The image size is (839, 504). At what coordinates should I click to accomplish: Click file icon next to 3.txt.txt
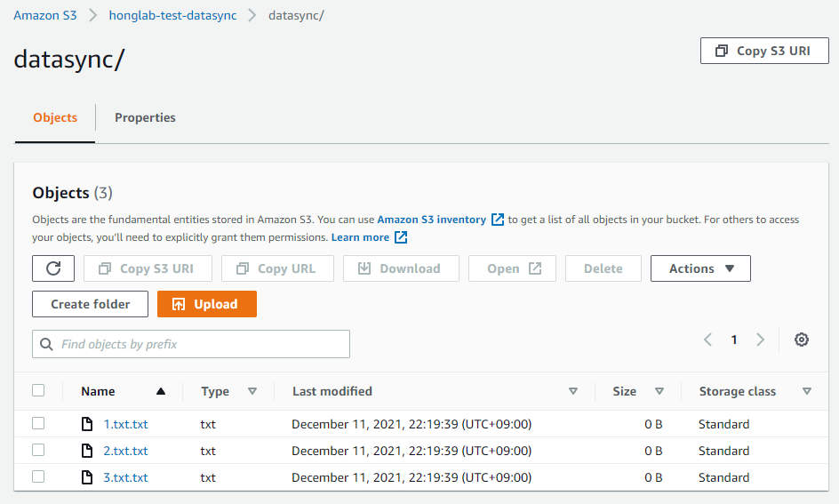87,477
